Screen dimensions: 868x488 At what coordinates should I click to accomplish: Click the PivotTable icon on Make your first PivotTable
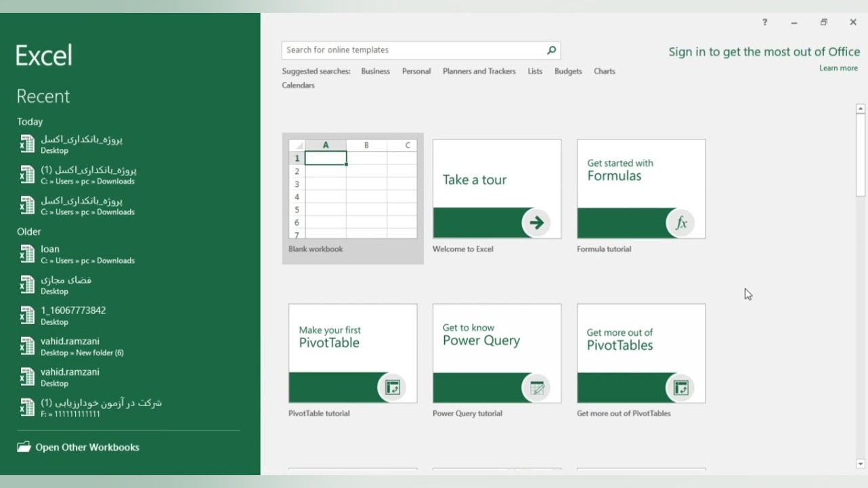click(392, 387)
